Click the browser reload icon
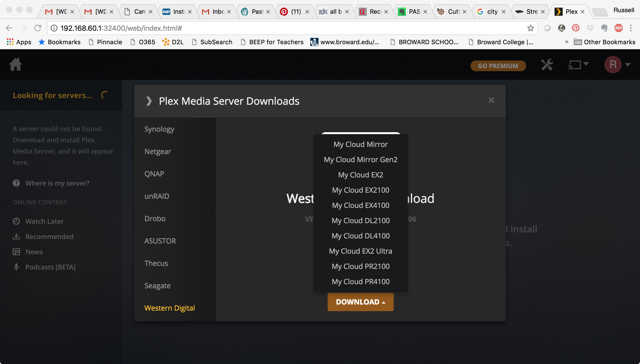640x364 pixels. coord(38,28)
